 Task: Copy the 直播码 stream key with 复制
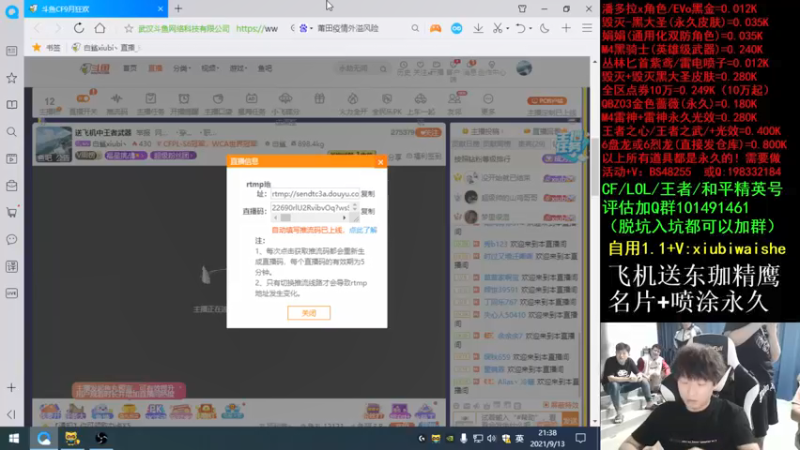click(367, 211)
